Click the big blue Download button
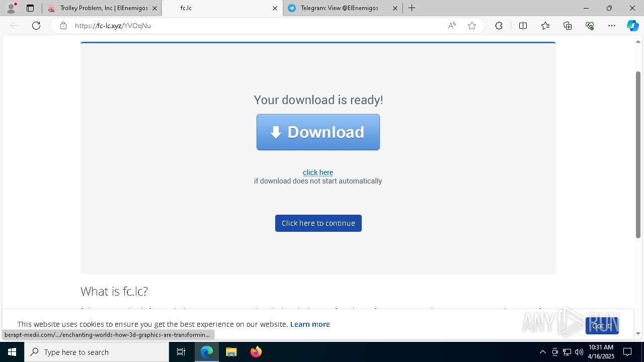644x362 pixels. [x=318, y=132]
